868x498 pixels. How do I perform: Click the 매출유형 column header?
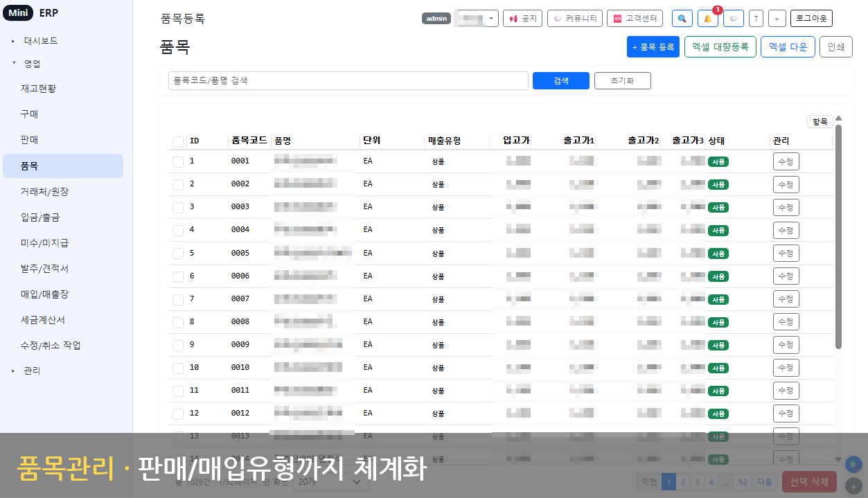pyautogui.click(x=445, y=141)
